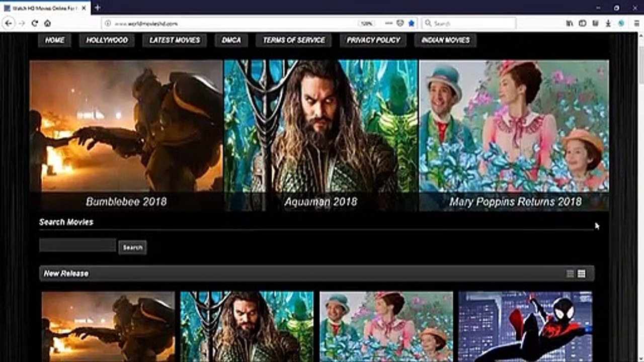Open Mary Poppins Returns 2018 featured banner
This screenshot has width=644, height=362.
(514, 135)
